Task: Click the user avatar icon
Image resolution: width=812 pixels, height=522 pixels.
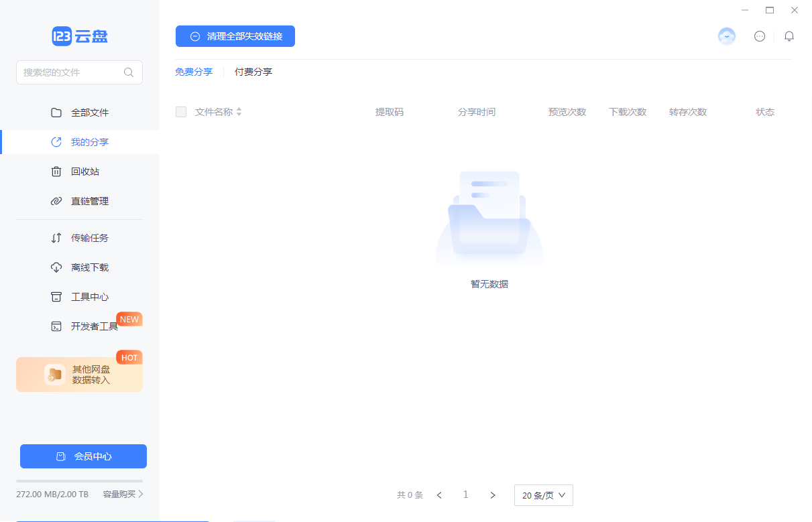Action: [x=727, y=36]
